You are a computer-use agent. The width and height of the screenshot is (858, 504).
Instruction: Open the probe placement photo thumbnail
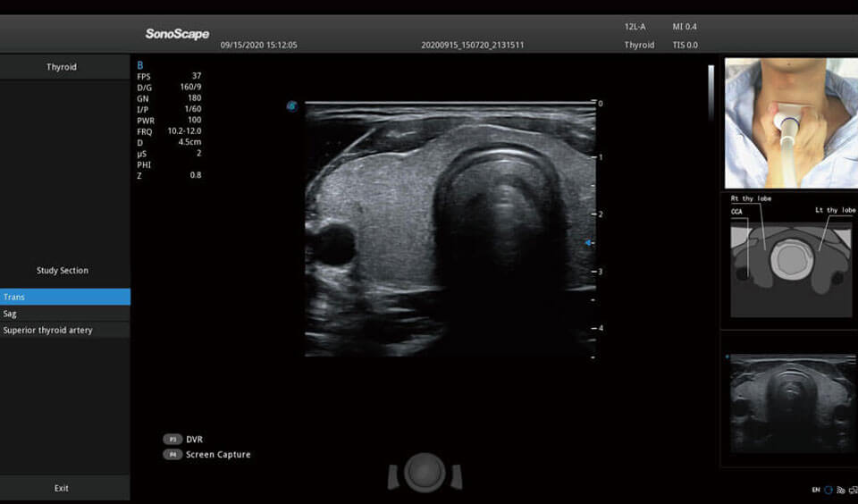pyautogui.click(x=790, y=123)
